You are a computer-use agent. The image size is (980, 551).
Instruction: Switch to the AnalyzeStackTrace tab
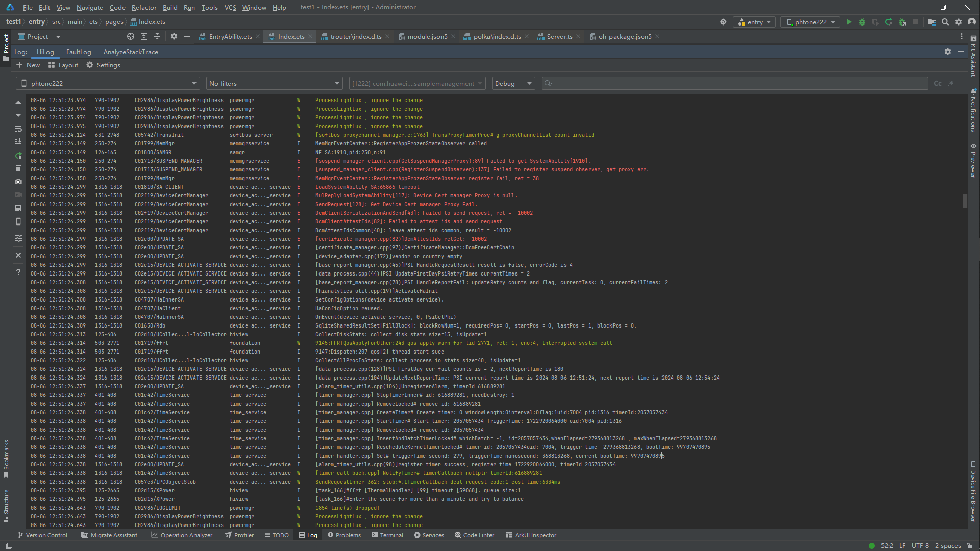point(131,52)
